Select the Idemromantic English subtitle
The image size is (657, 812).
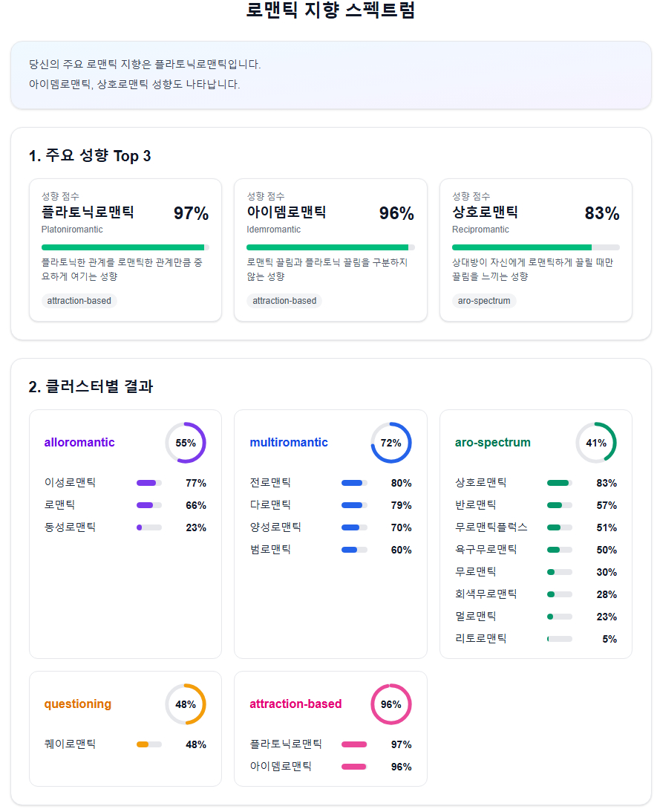pyautogui.click(x=274, y=230)
